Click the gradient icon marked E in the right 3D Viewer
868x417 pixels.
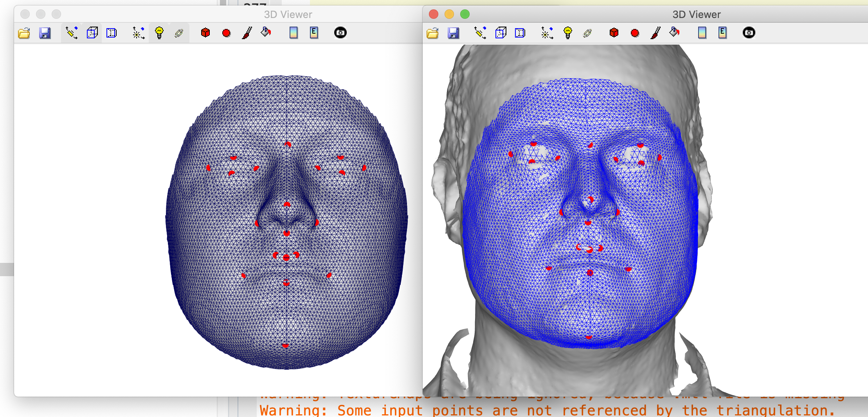[x=722, y=32]
